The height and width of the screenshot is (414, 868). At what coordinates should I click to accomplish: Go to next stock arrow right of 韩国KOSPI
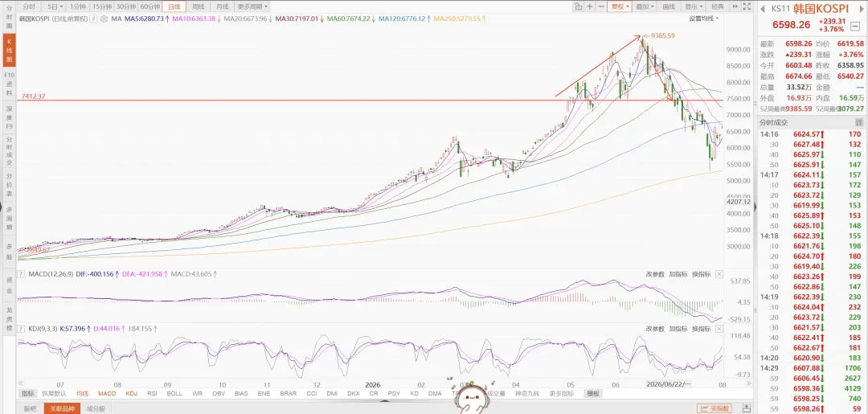point(862,8)
